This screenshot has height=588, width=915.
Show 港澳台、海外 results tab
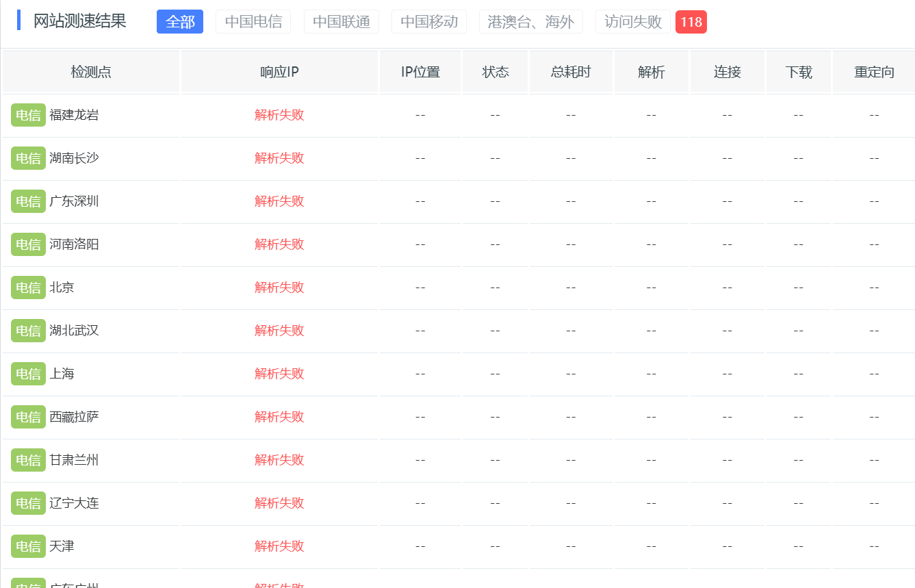531,22
